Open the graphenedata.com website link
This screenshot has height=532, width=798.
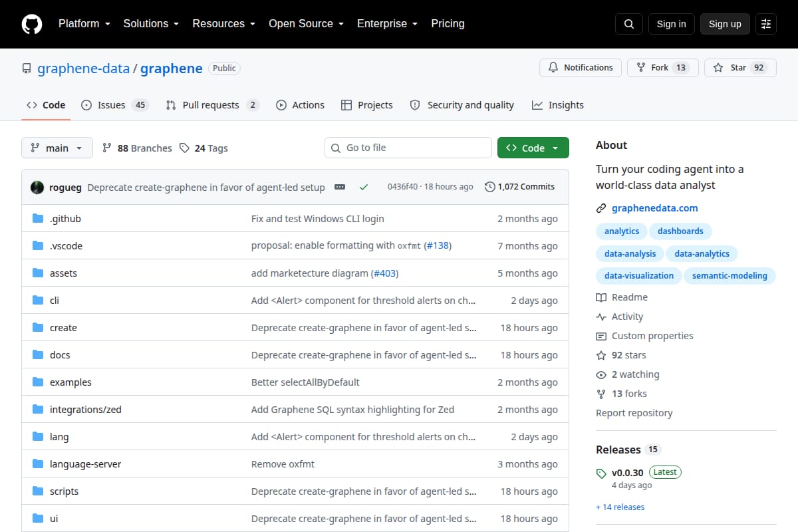pyautogui.click(x=655, y=208)
